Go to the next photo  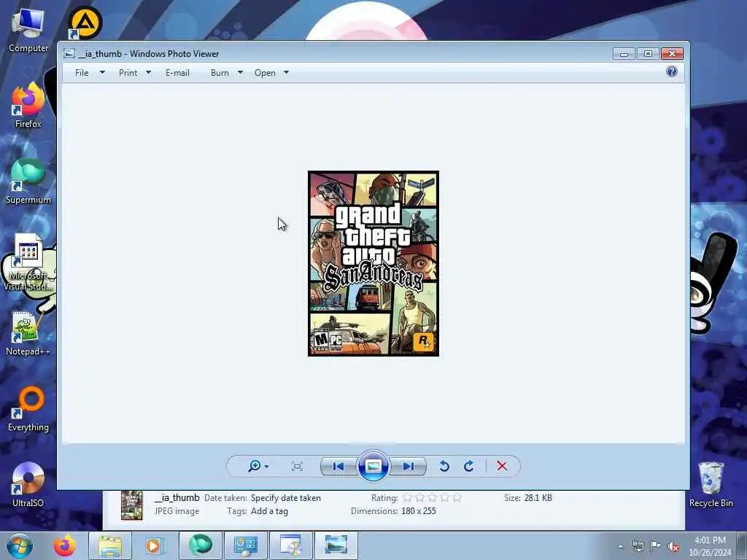point(409,466)
